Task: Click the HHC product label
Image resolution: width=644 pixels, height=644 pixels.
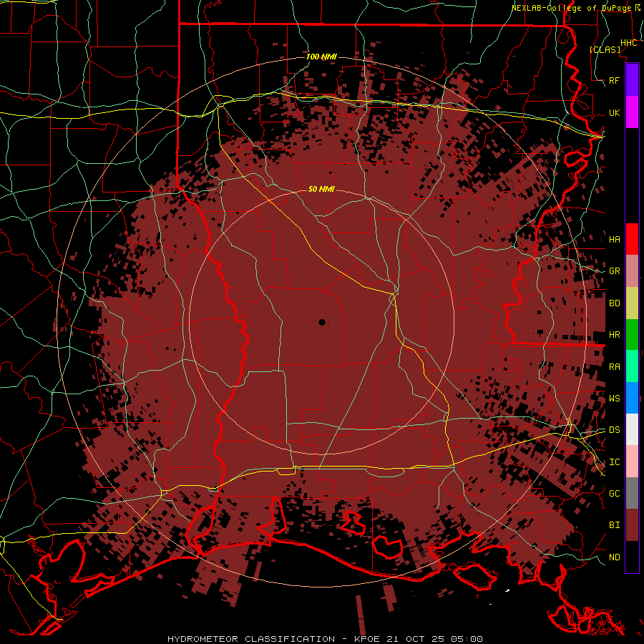Action: click(629, 42)
